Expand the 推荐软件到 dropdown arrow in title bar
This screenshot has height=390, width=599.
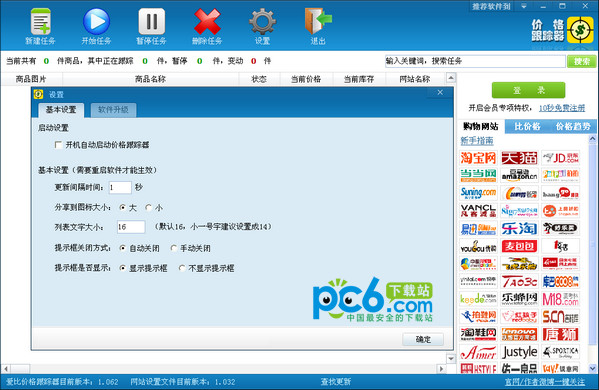524,6
